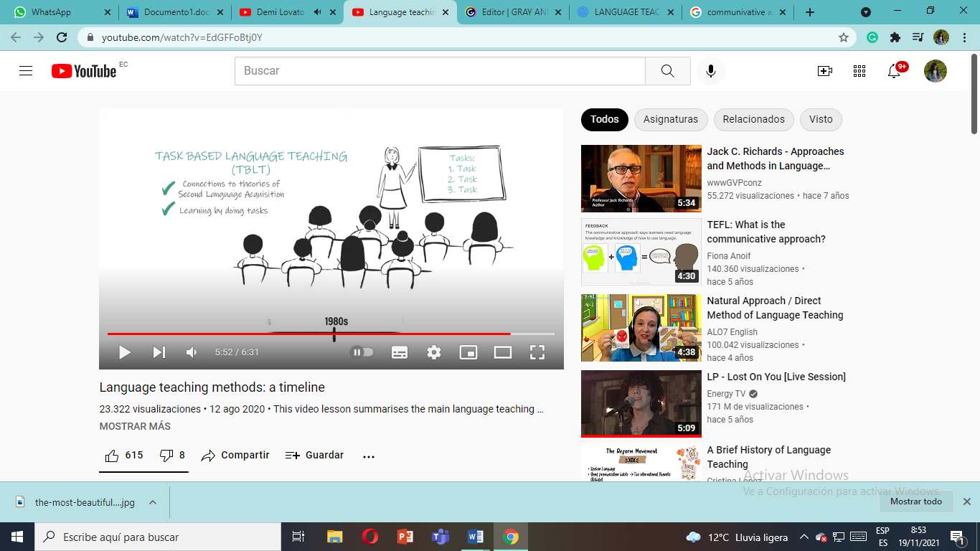Reload the current page
This screenshot has width=980, height=551.
(62, 37)
